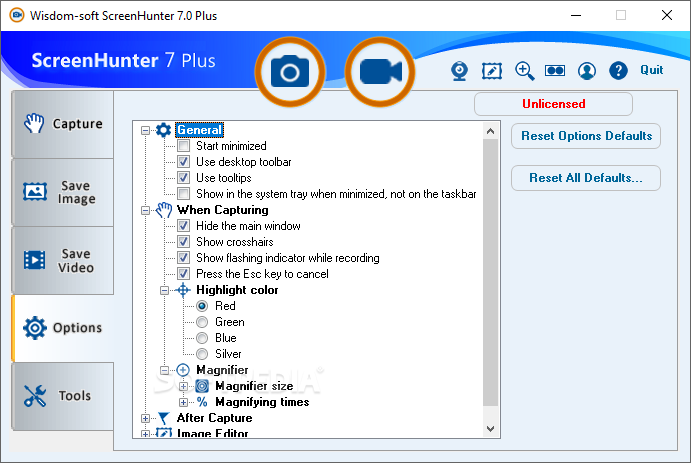Click the Unlicensed status button

pos(554,104)
